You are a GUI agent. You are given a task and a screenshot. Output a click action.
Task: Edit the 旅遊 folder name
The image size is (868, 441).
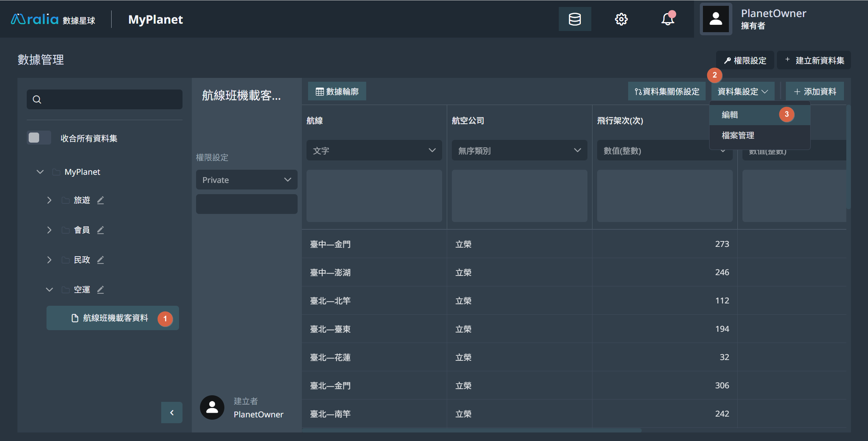(100, 200)
